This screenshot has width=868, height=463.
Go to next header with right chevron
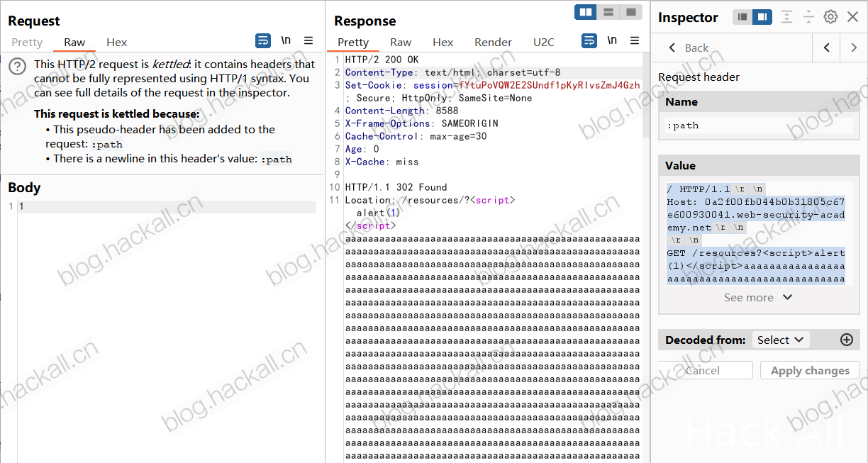coord(853,48)
